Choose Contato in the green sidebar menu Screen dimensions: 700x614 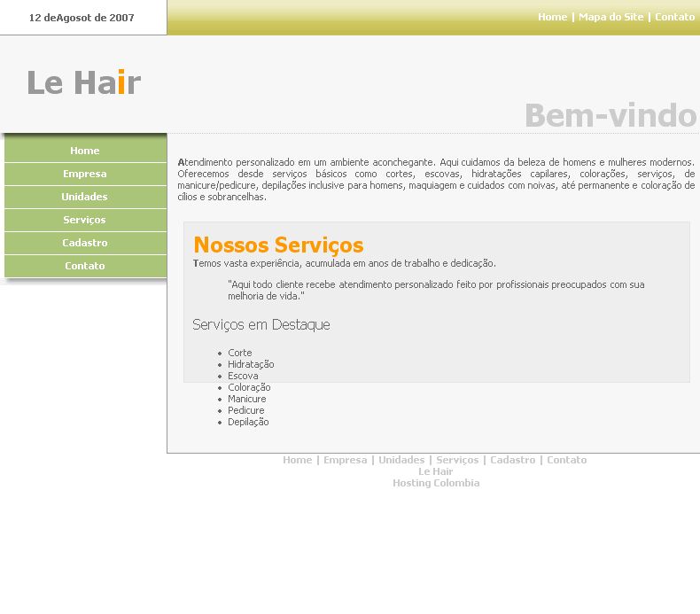point(85,266)
